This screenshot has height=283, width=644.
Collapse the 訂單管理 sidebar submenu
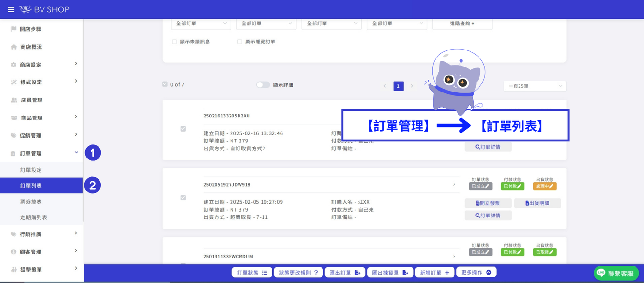76,153
